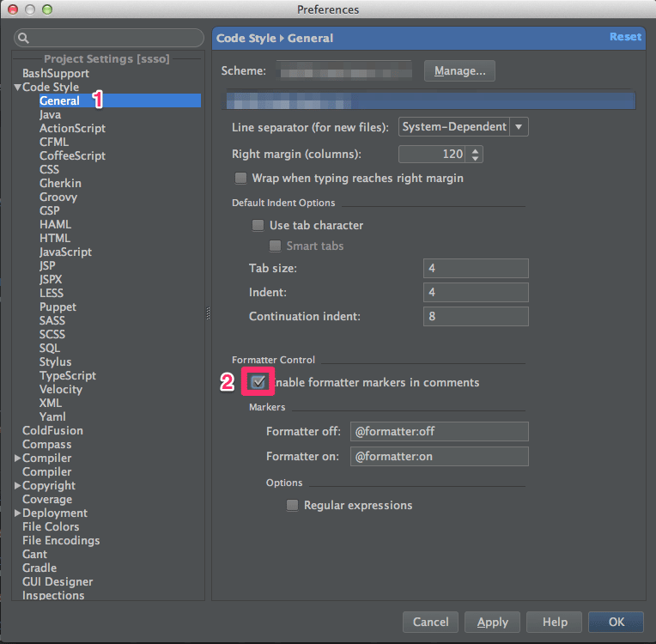Select XML code style
This screenshot has height=644, width=656.
[x=51, y=403]
